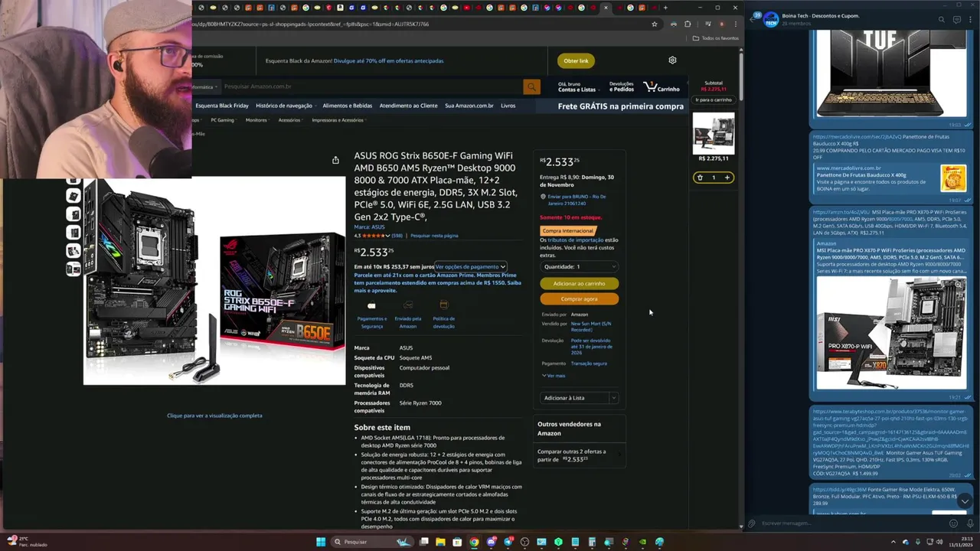Show hidden system tray icons
This screenshot has width=980, height=551.
895,542
